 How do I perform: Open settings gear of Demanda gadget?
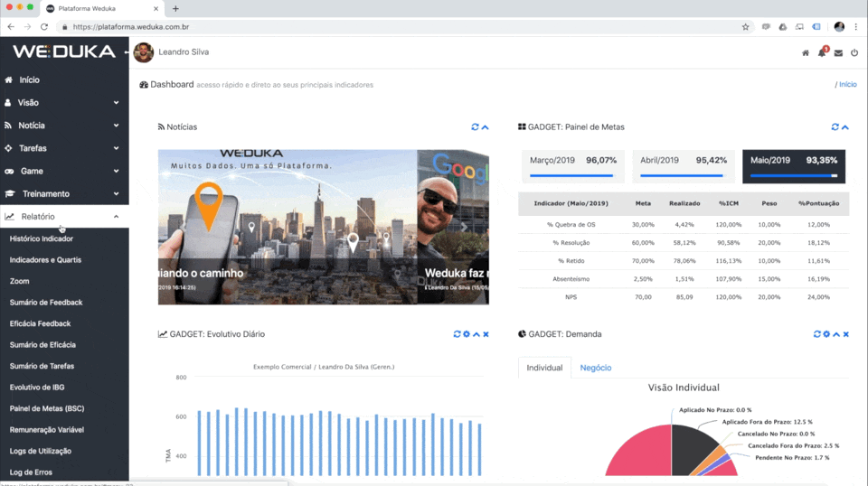point(826,334)
